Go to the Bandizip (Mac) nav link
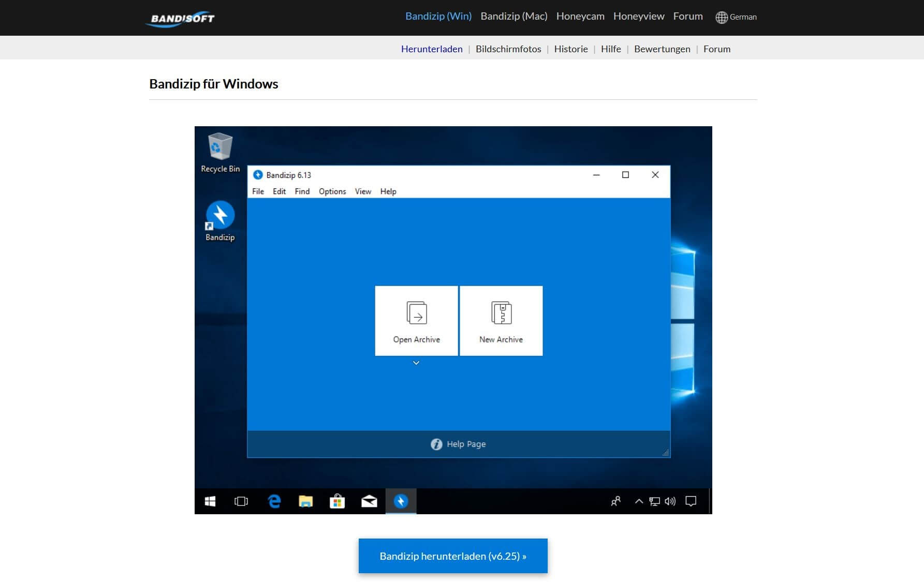 [x=514, y=17]
